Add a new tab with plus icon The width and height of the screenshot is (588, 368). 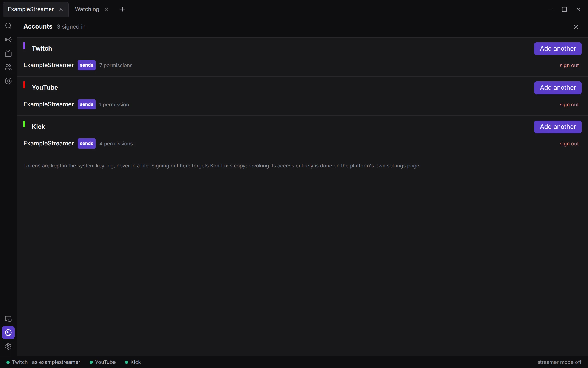(123, 9)
